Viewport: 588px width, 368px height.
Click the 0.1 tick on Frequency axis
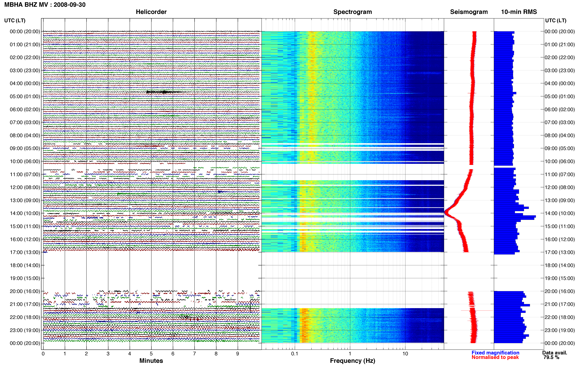tap(295, 354)
